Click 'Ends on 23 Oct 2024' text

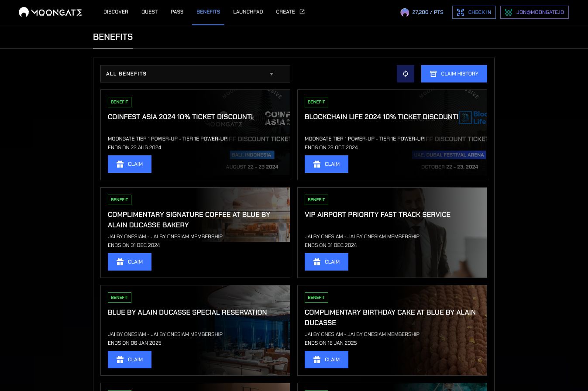[x=331, y=147]
